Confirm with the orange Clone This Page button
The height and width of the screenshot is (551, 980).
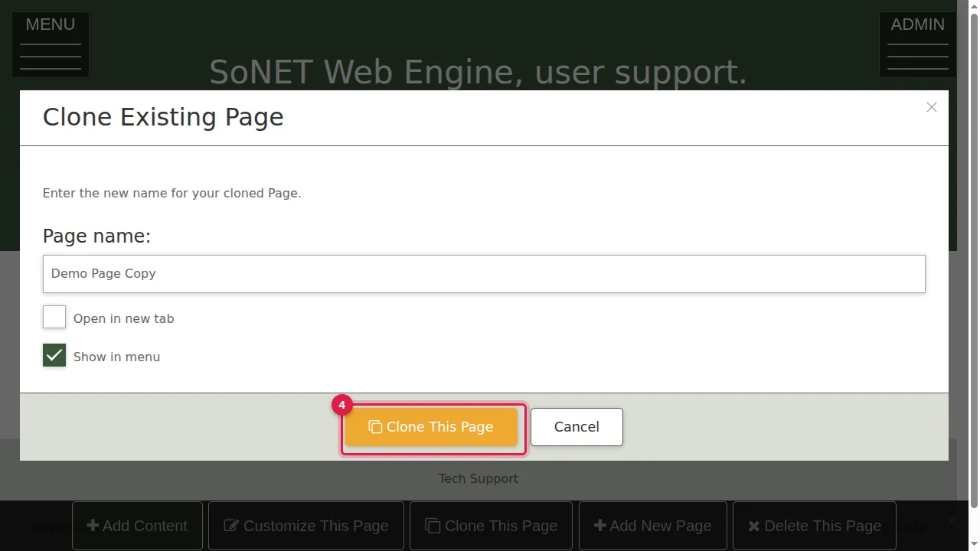(x=431, y=427)
